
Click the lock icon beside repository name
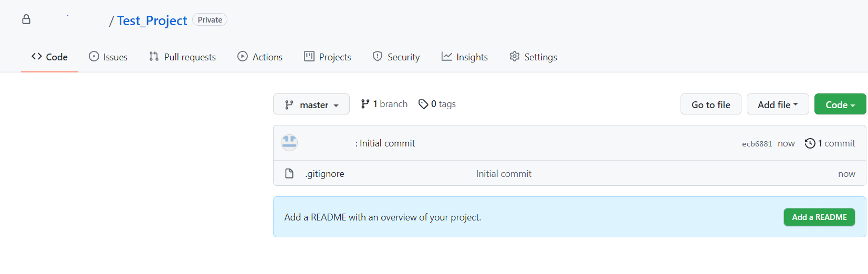pyautogui.click(x=26, y=20)
